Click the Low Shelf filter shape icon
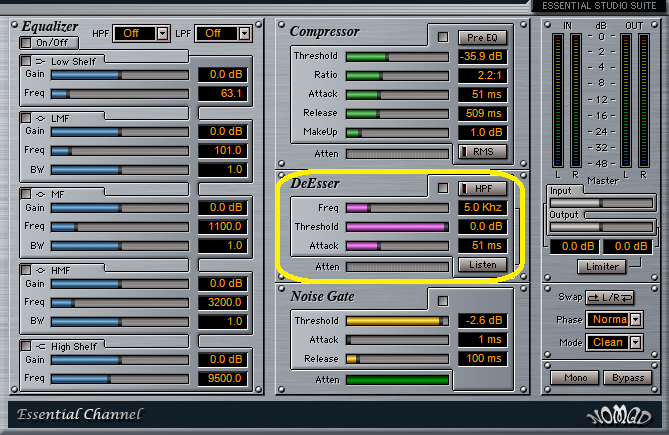This screenshot has width=669, height=435. click(x=40, y=61)
